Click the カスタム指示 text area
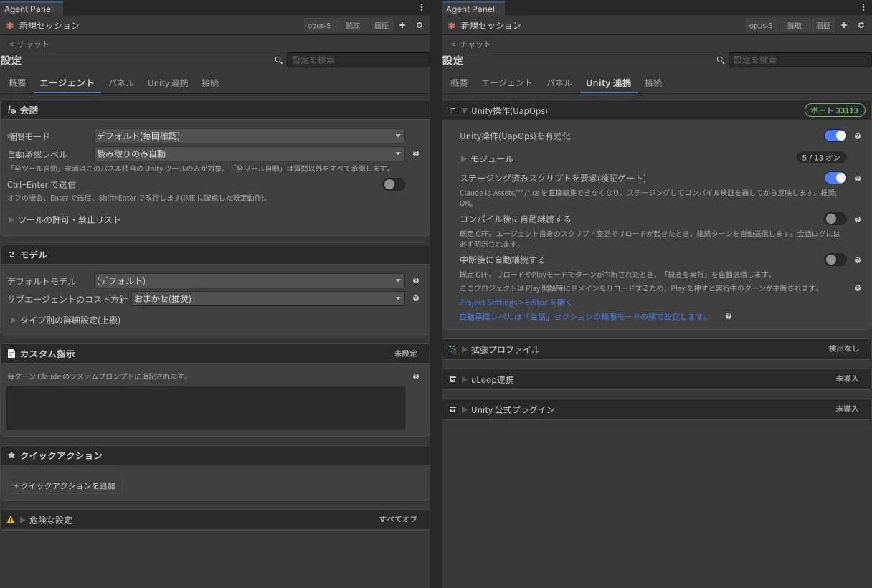The image size is (872, 588). tap(206, 408)
